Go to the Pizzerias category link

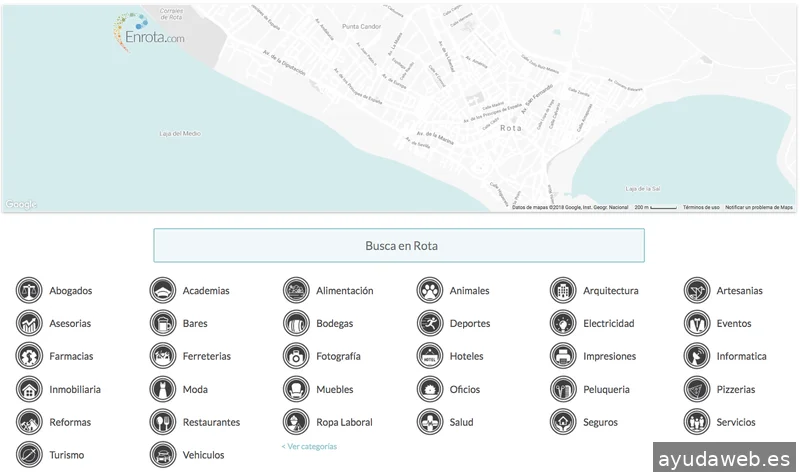point(735,389)
